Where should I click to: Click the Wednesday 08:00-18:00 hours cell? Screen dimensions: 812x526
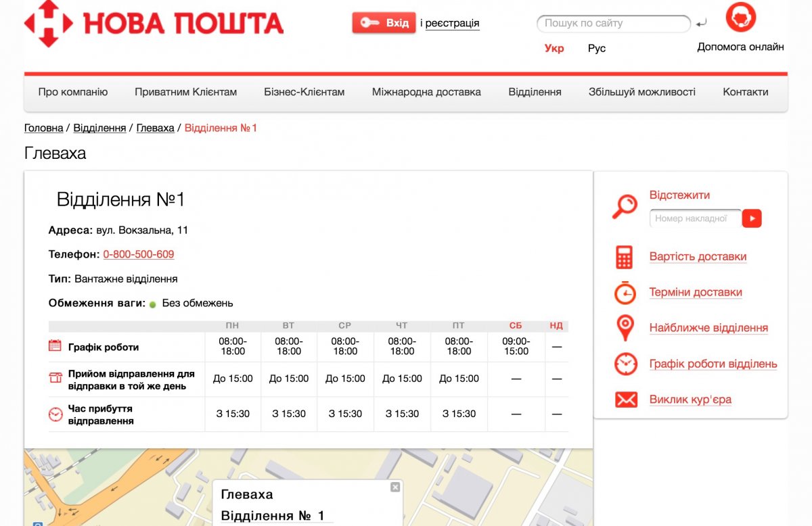(345, 346)
